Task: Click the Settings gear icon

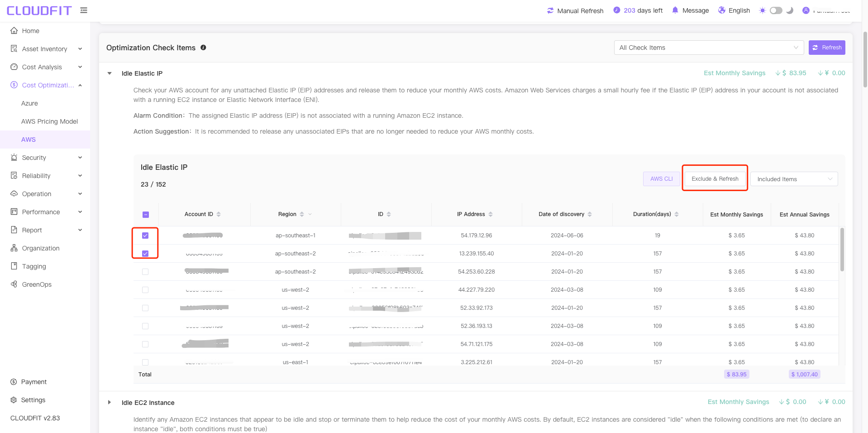Action: point(14,400)
